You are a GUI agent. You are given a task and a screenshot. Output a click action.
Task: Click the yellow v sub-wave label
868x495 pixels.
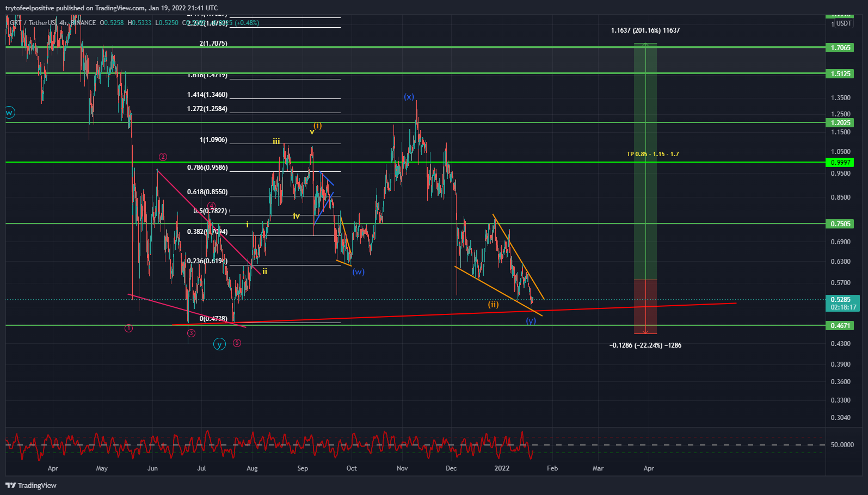[x=312, y=132]
